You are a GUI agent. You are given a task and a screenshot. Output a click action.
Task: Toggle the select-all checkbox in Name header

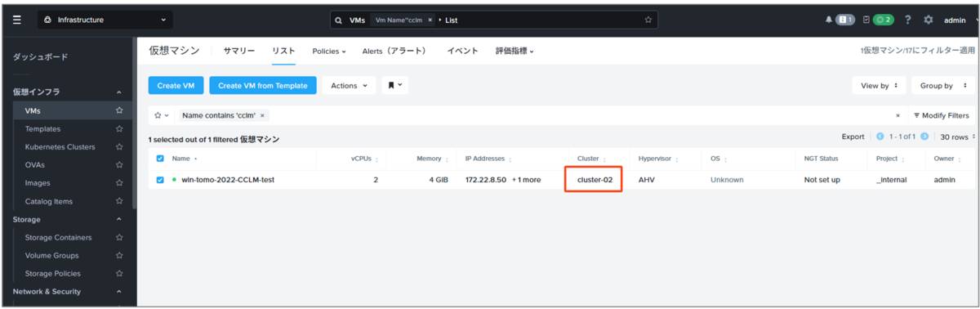click(160, 159)
